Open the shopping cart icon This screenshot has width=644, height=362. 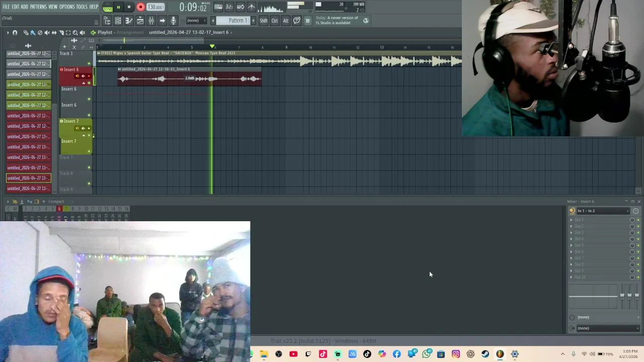tap(307, 21)
